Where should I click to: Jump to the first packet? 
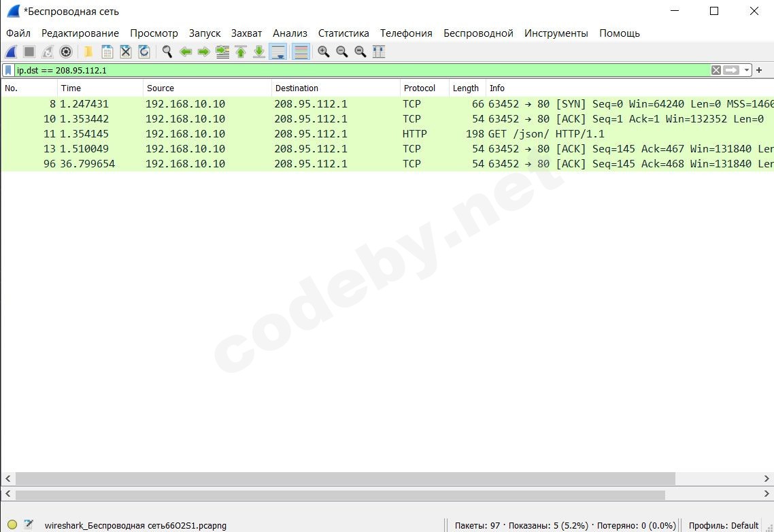tap(241, 52)
